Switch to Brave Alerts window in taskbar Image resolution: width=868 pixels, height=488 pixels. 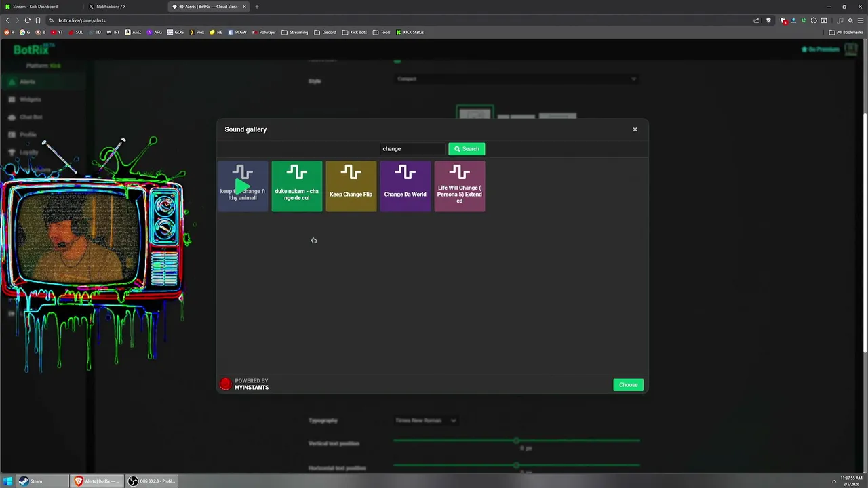[x=96, y=481]
